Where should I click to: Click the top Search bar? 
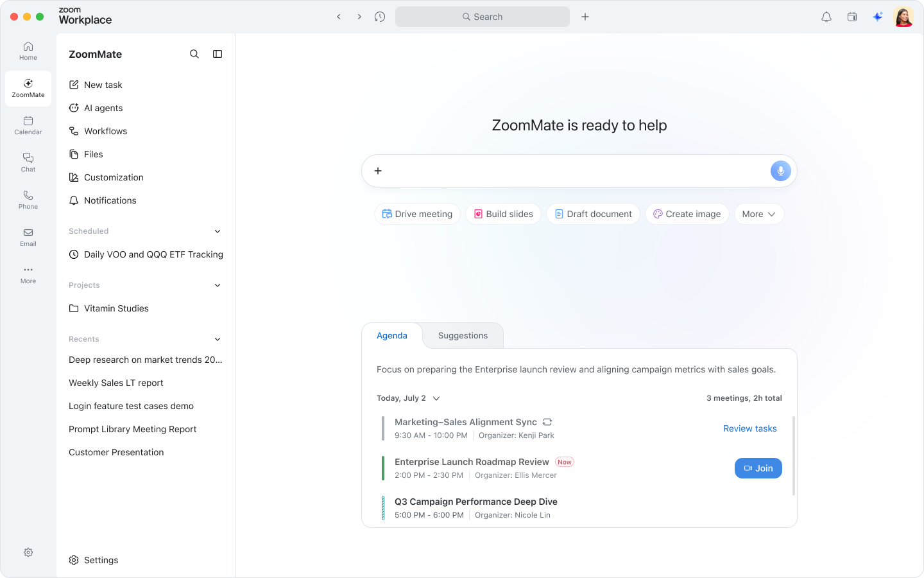point(483,17)
